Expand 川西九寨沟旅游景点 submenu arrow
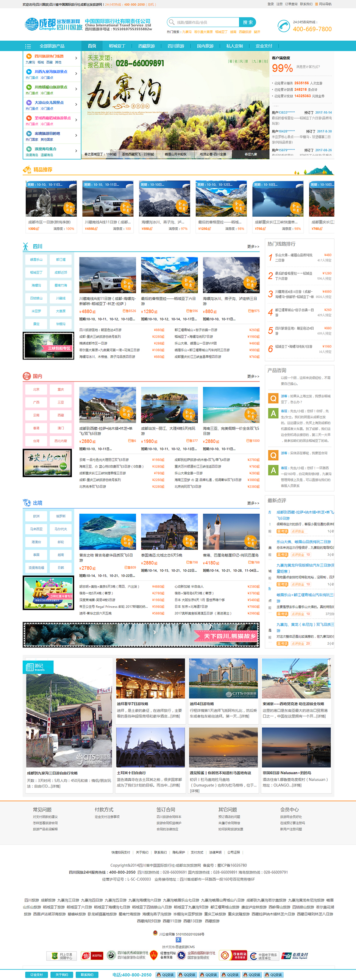This screenshot has width=356, height=980. pos(76,74)
